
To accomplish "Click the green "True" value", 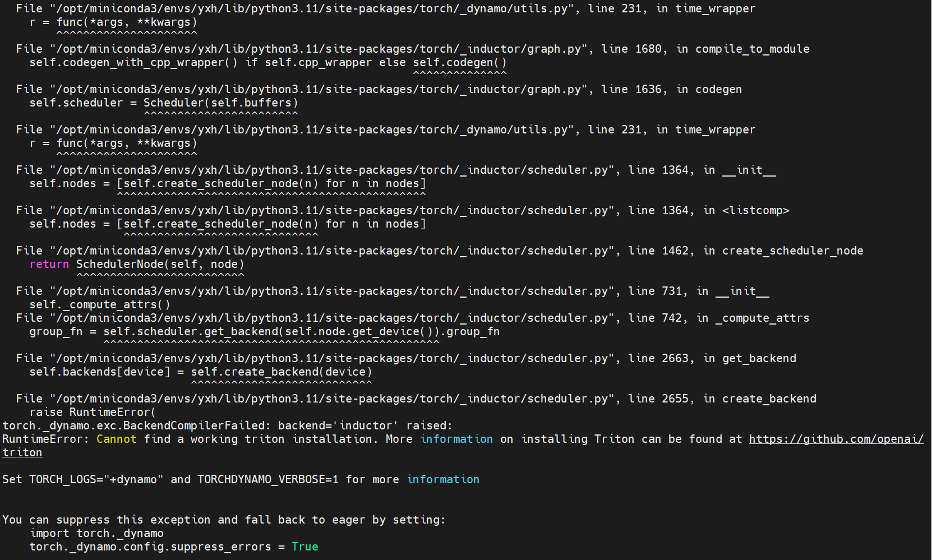I will pos(304,547).
